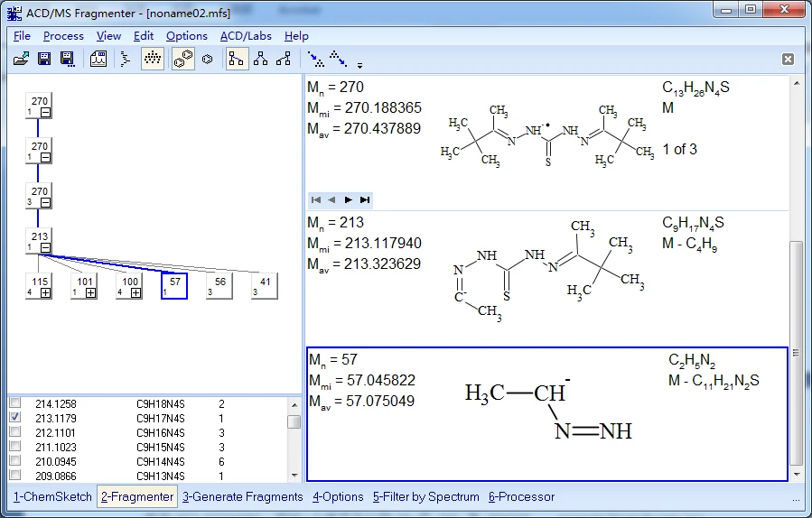Go to next structure variant
Screen dimensions: 812x518
(349, 199)
